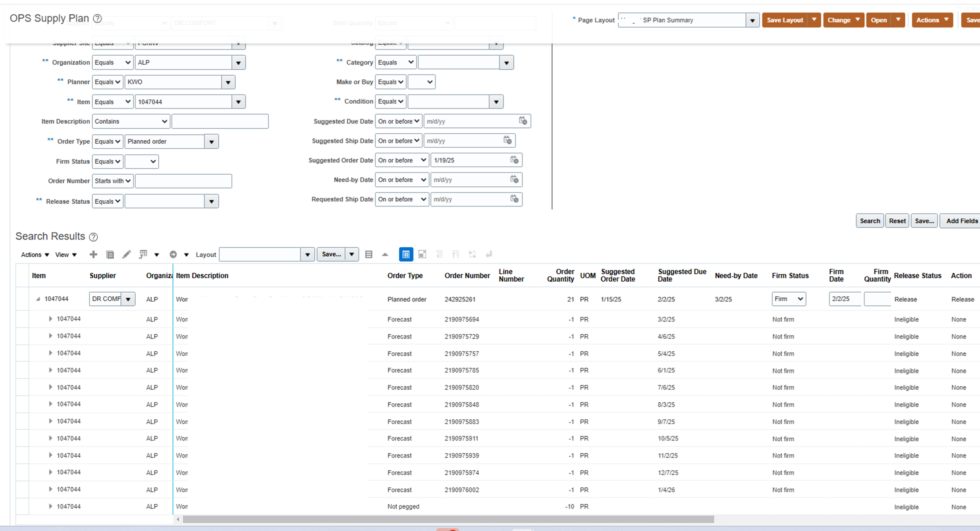This screenshot has height=531, width=980.
Task: Open the export icon's dropdown arrow
Action: coord(157,255)
